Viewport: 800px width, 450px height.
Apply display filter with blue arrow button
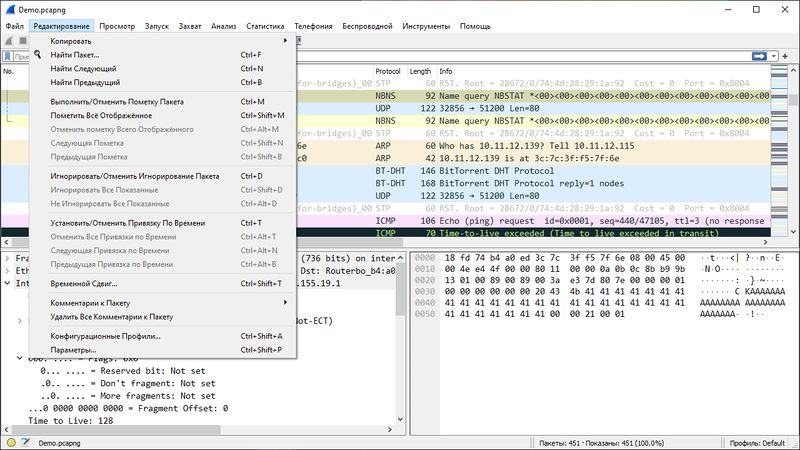click(759, 56)
